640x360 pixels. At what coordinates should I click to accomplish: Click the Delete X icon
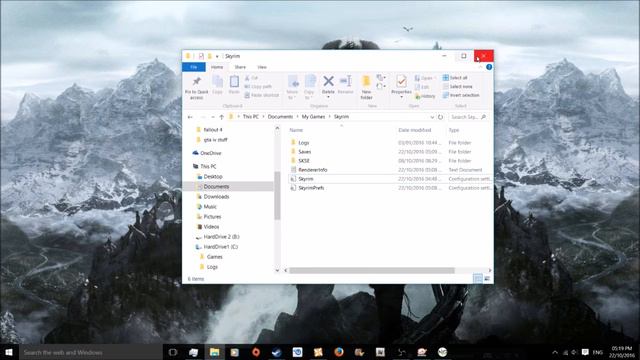point(328,81)
